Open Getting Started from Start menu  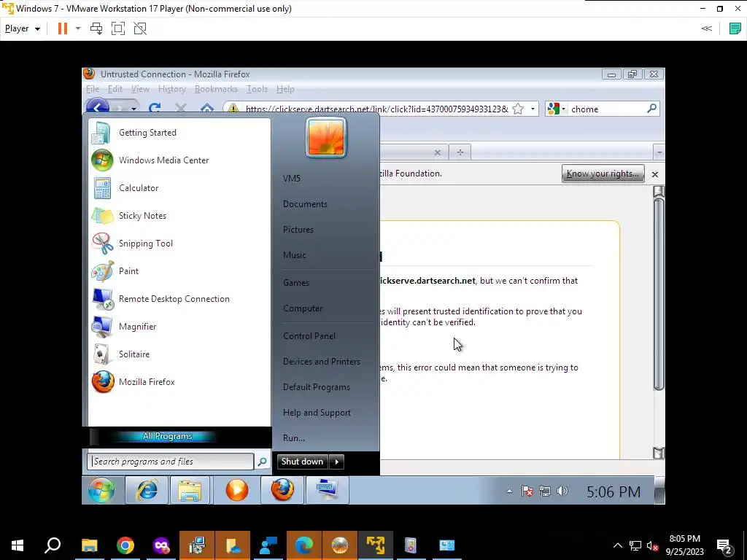pos(179,133)
